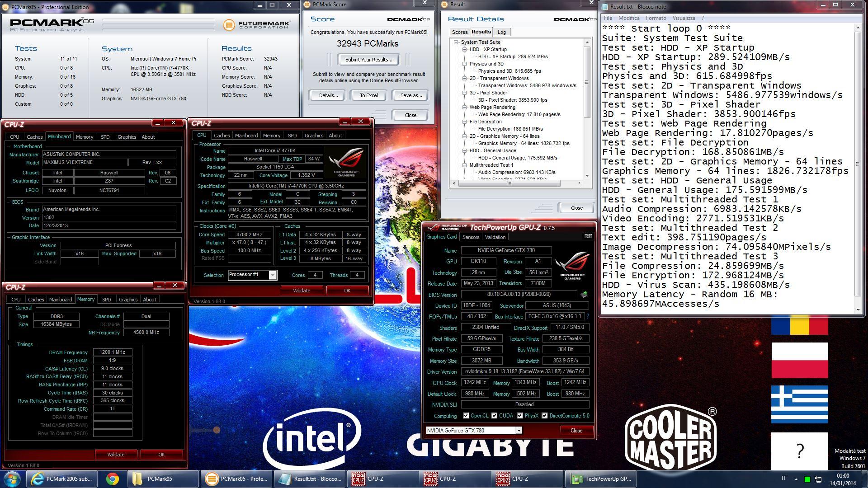Open Graphics tab in Memory CPU-Z window
Viewport: 868px width, 488px height.
point(128,300)
